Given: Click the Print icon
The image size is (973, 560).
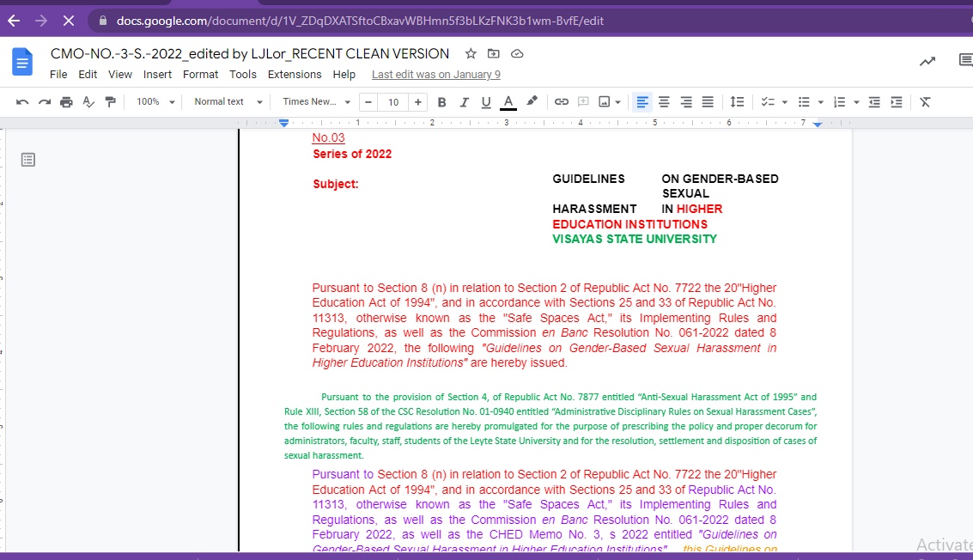Looking at the screenshot, I should coord(66,102).
